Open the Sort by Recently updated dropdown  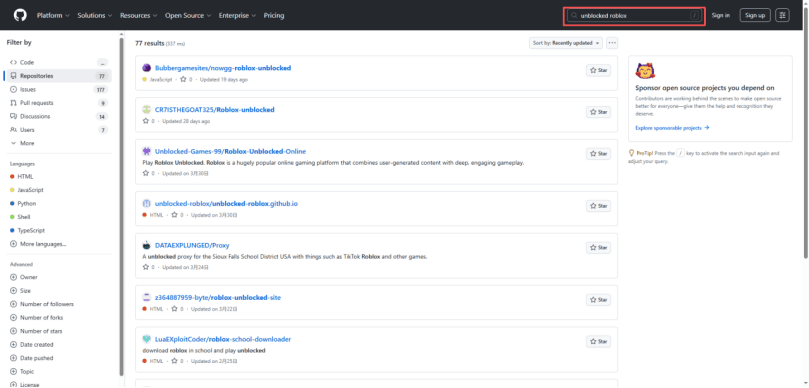(565, 43)
